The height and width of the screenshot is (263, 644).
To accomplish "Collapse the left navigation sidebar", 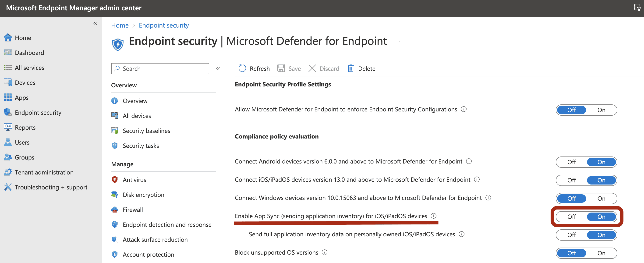I will [x=95, y=24].
